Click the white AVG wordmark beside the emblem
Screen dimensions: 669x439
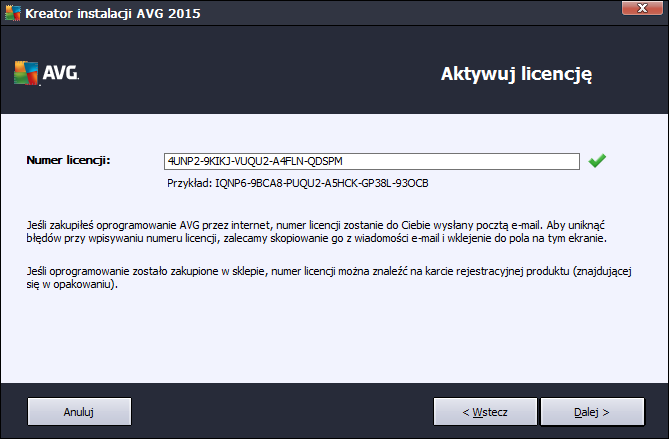pos(61,73)
